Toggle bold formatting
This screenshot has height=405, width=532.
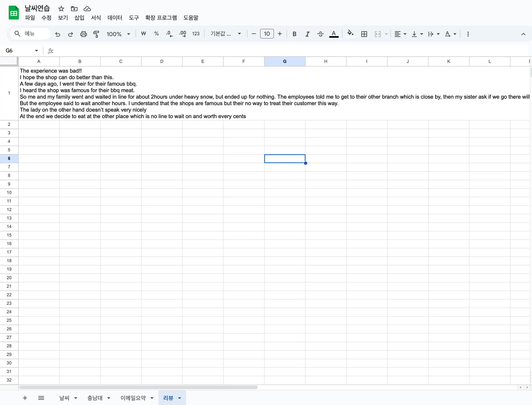[294, 34]
